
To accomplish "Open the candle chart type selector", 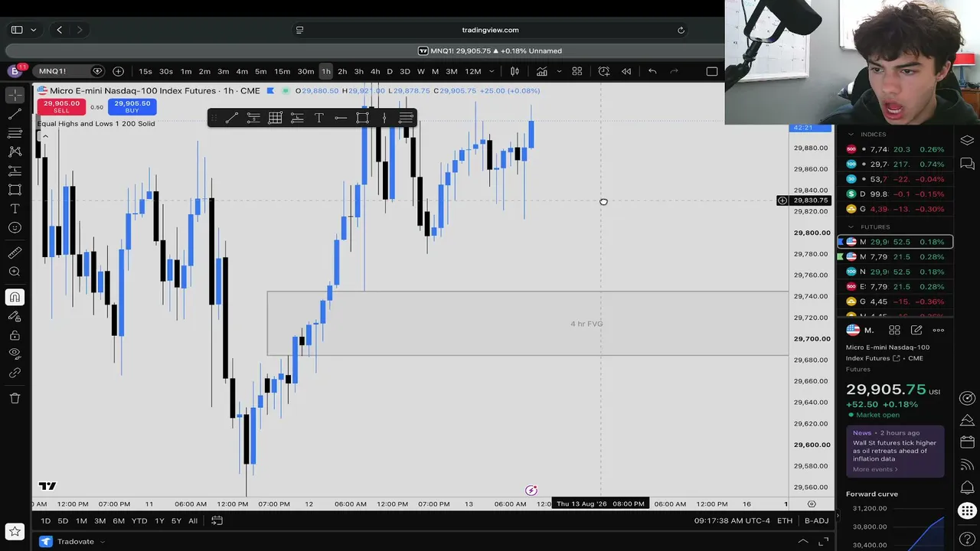I will 514,71.
